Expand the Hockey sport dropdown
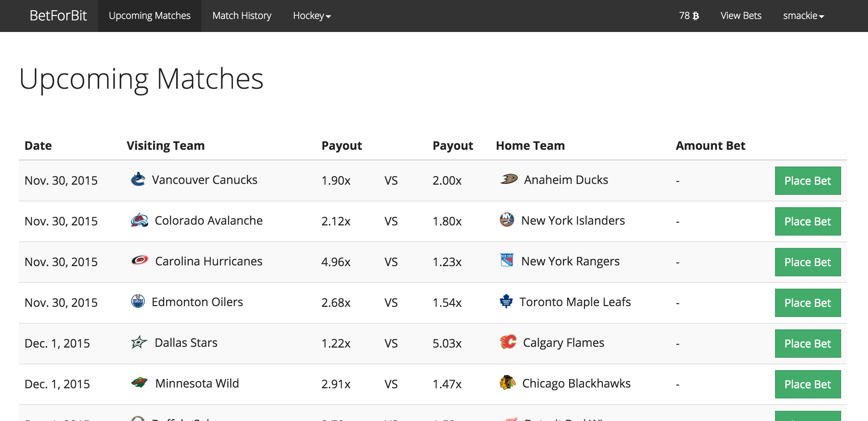 click(312, 16)
